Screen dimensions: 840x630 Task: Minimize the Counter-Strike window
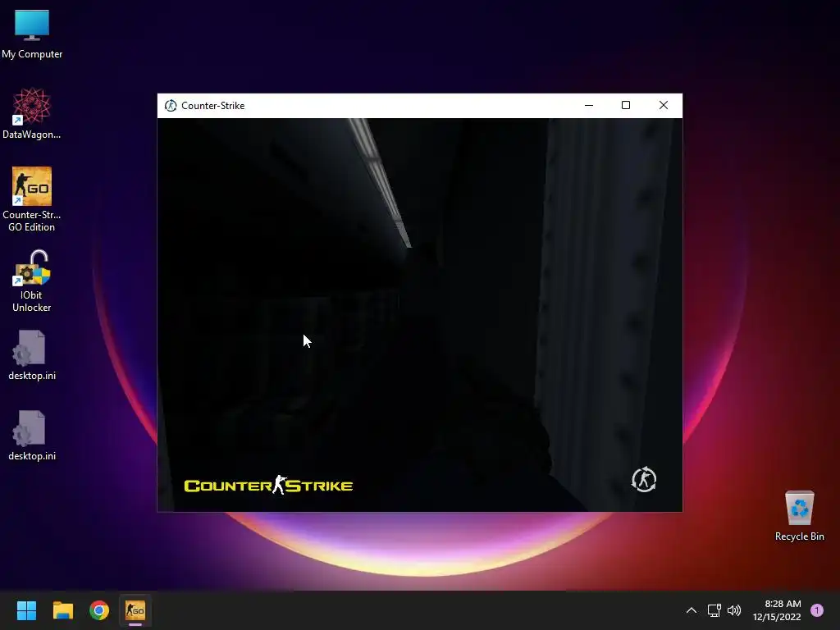point(589,106)
